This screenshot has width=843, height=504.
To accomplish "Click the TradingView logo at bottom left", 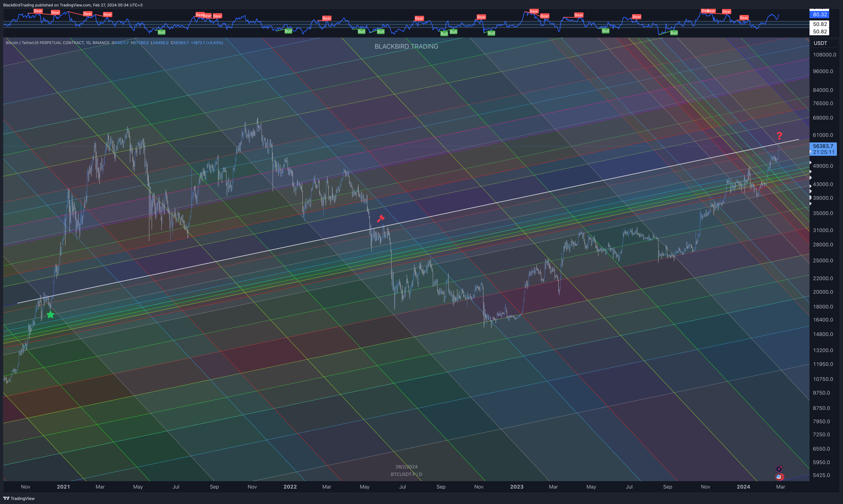I will 19,498.
